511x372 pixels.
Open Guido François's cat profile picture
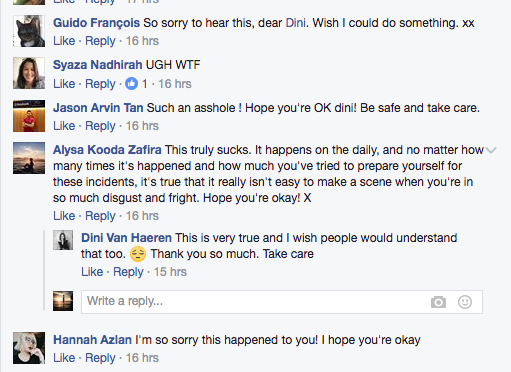[29, 31]
